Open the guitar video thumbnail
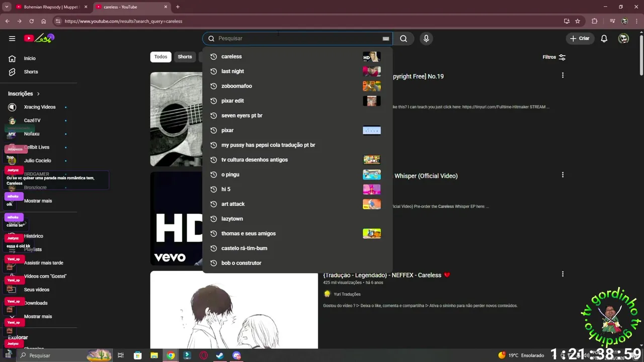The width and height of the screenshot is (644, 362). pyautogui.click(x=177, y=119)
